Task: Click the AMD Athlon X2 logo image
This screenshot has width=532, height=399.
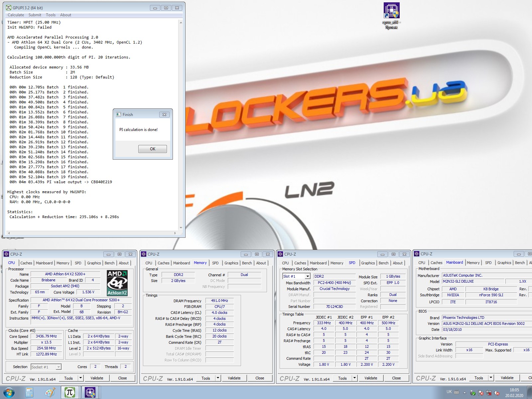Action: click(117, 283)
